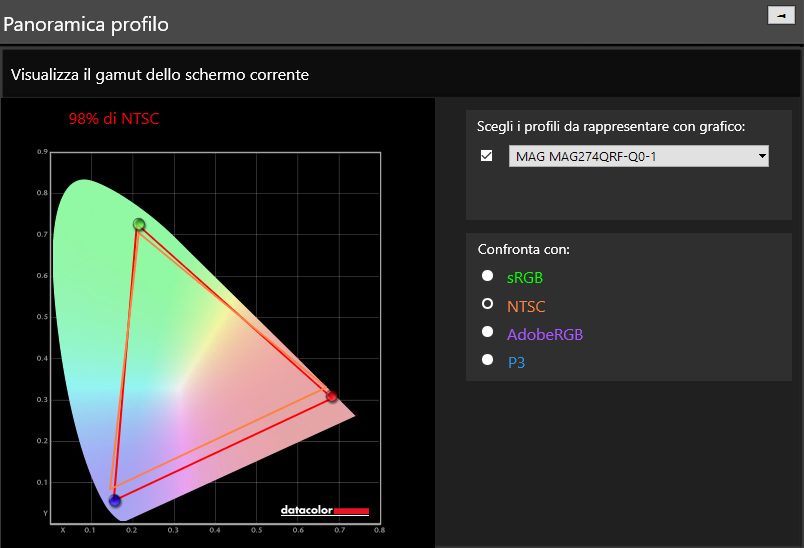Click Visualizza il gamut dello schermo corrente heading
Image resolution: width=804 pixels, height=548 pixels.
(x=160, y=75)
